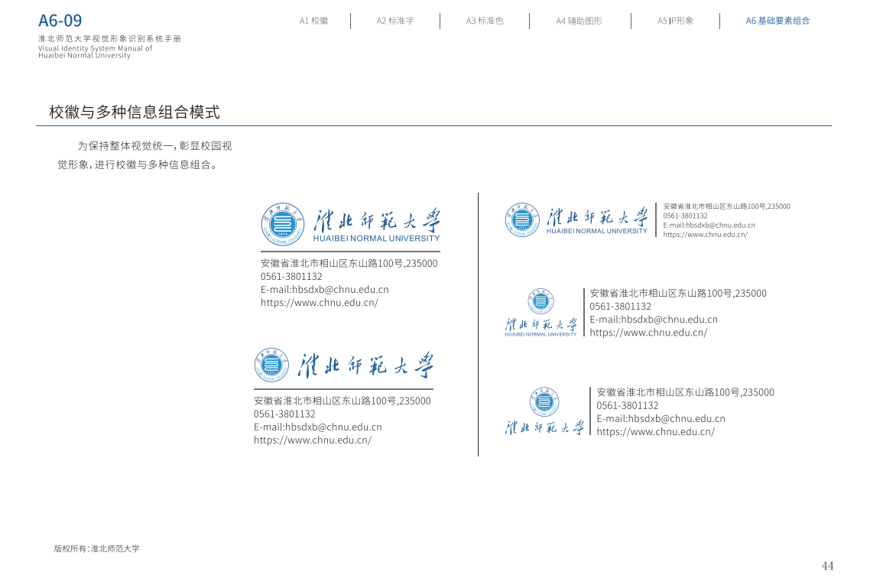Click the emblem above the stacked logo without English

tap(544, 401)
